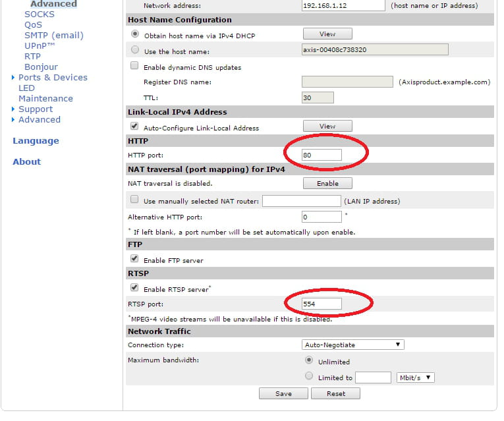Expand the Ports & Devices arrow

(13, 78)
